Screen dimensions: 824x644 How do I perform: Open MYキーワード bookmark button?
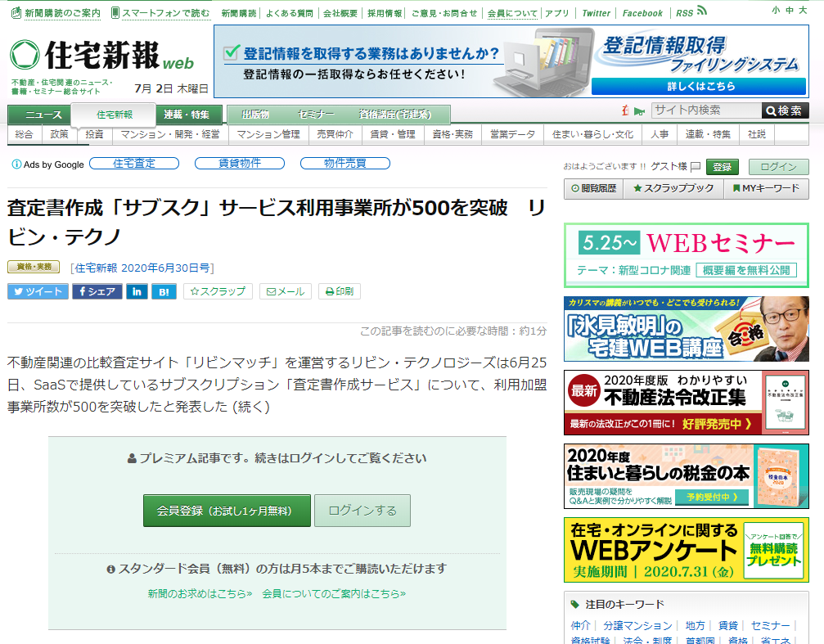coord(766,188)
